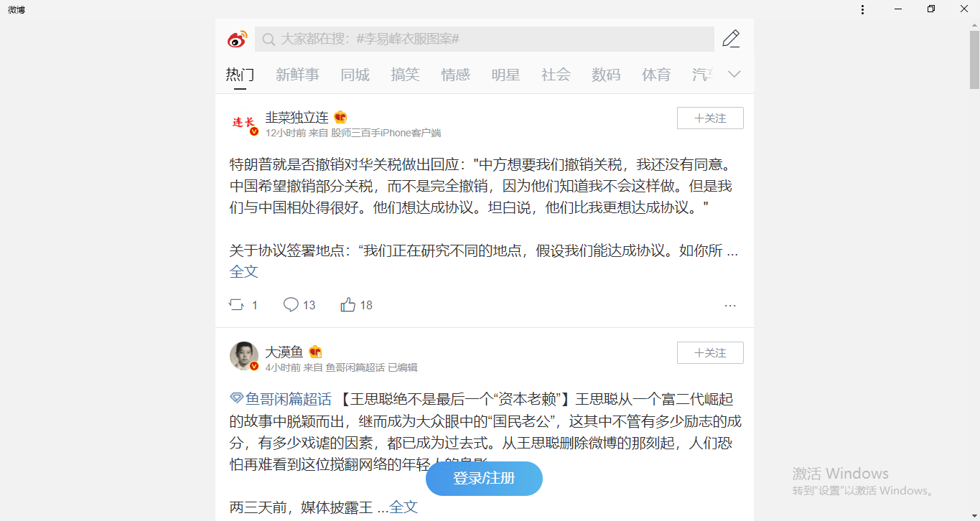Follow 大漠鱼 with the 关注 button

(x=710, y=353)
